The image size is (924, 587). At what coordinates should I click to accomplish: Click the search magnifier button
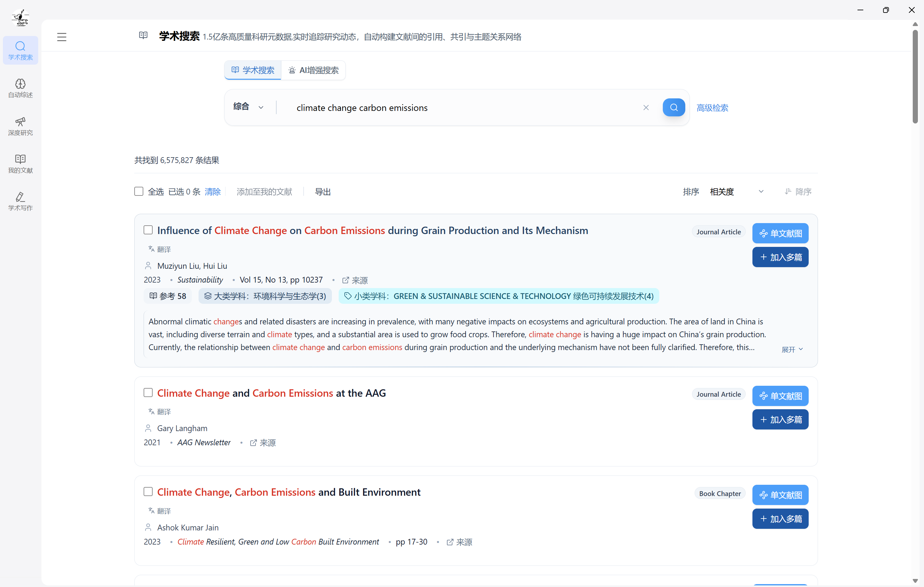tap(673, 107)
